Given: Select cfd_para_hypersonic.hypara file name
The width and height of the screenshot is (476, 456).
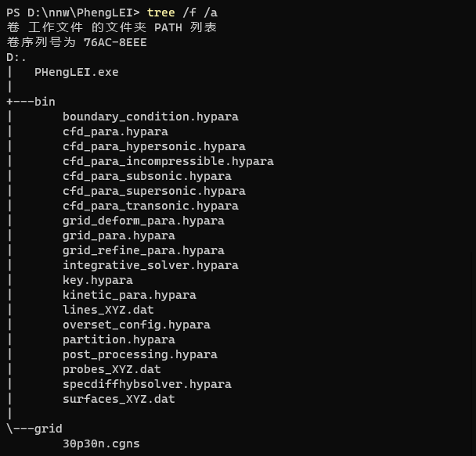Looking at the screenshot, I should (x=153, y=146).
